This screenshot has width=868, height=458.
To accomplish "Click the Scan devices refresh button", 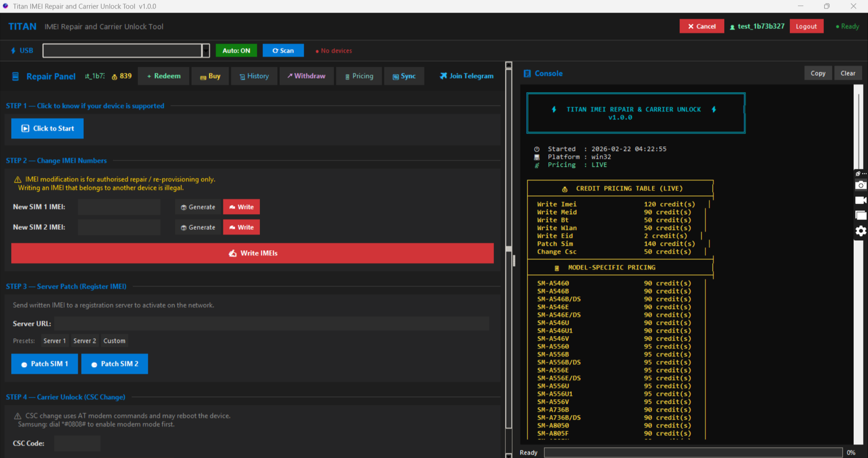I will point(283,50).
